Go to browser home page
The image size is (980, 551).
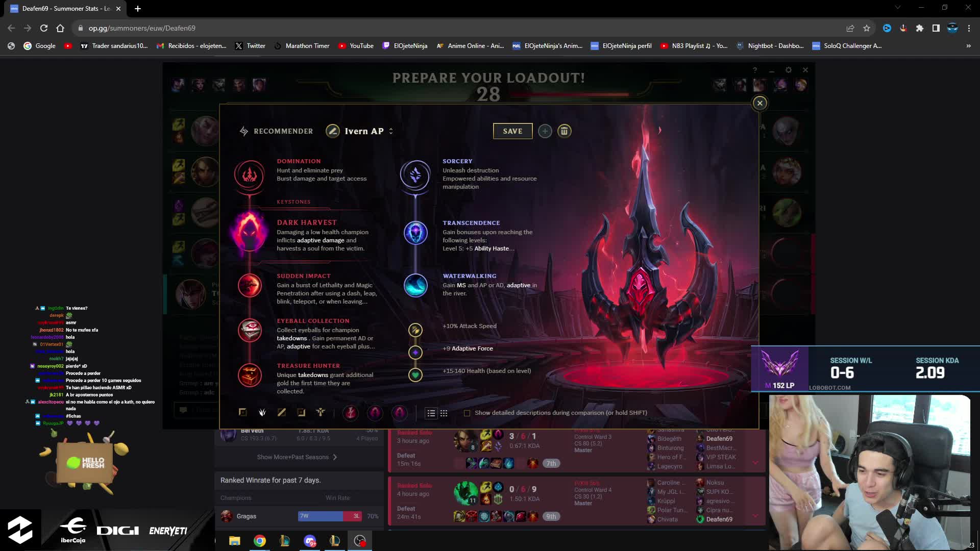60,28
